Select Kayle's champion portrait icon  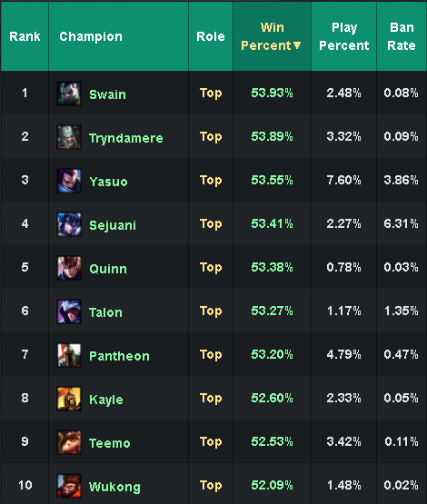point(69,399)
